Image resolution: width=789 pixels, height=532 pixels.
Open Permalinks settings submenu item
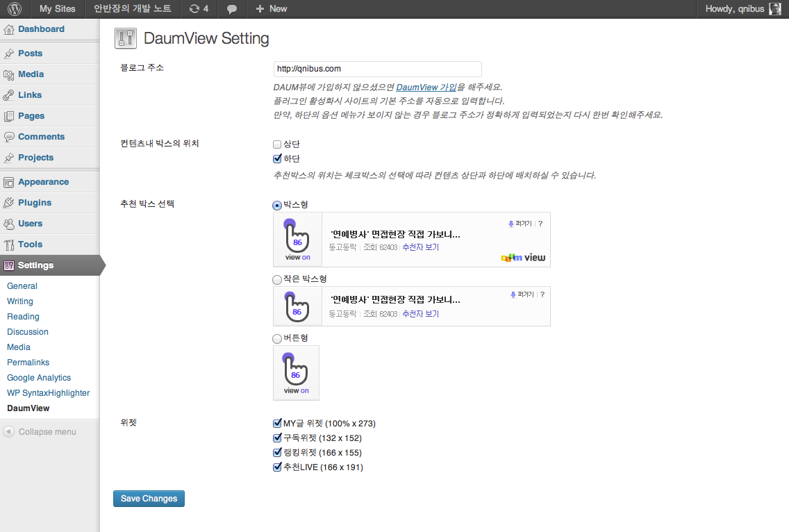(28, 363)
